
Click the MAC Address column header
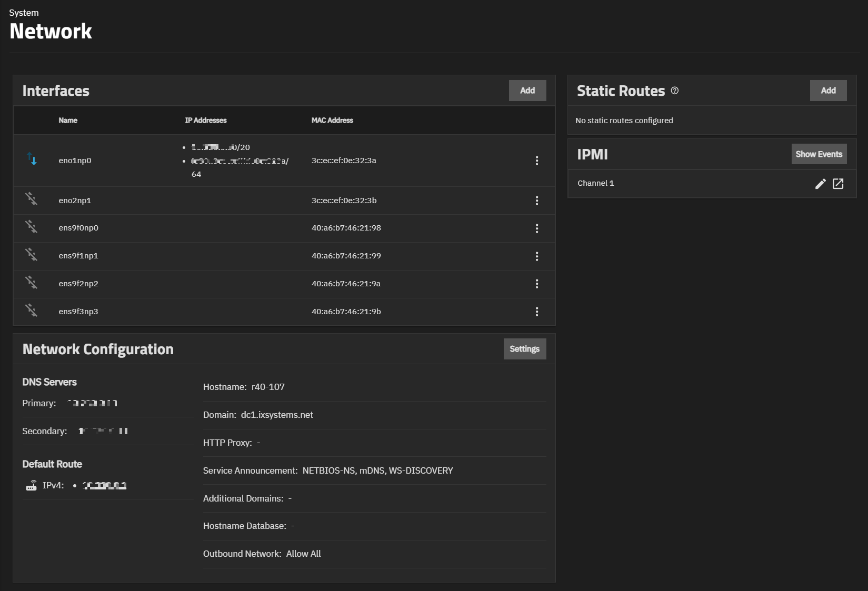332,121
